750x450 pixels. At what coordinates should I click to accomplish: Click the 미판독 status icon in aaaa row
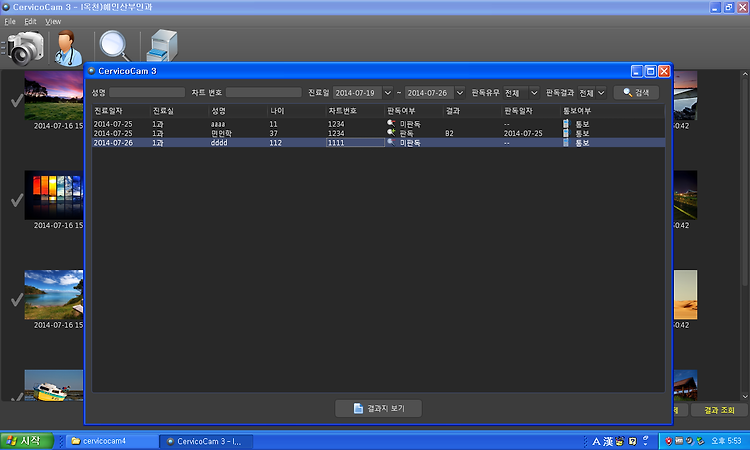coord(391,123)
